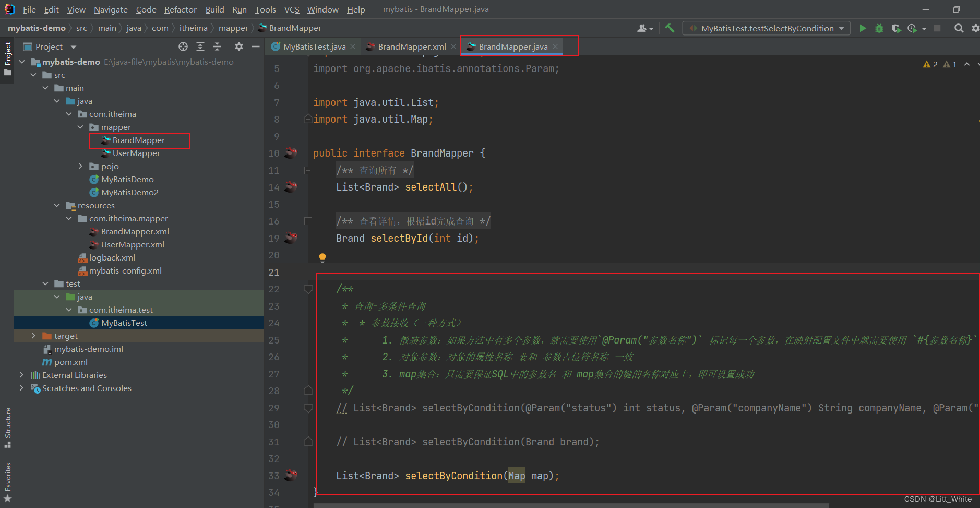Click Select Opened File target icon

coord(183,46)
